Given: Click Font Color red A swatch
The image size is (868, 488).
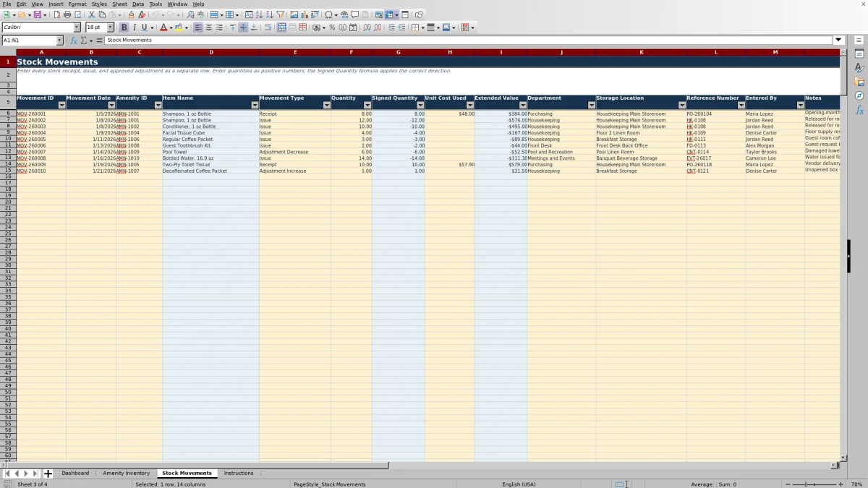Looking at the screenshot, I should pyautogui.click(x=162, y=27).
